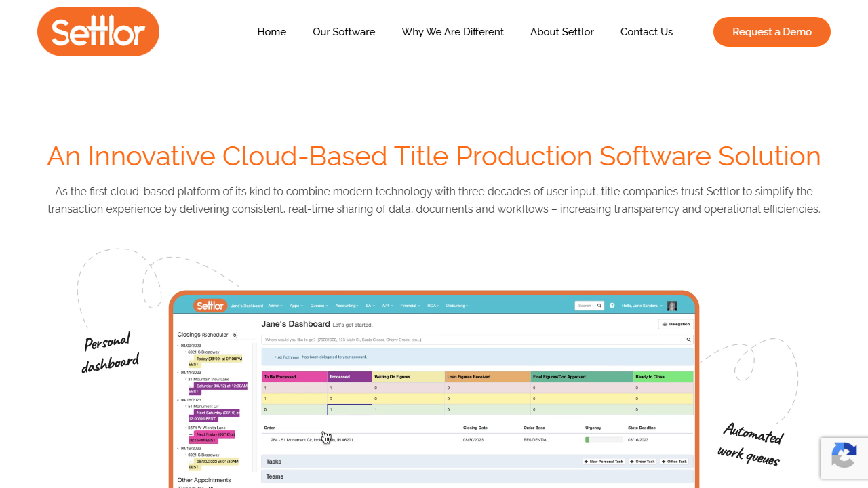Select '51 Monument Cir' in Closings list
The width and height of the screenshot is (868, 488).
point(203,406)
